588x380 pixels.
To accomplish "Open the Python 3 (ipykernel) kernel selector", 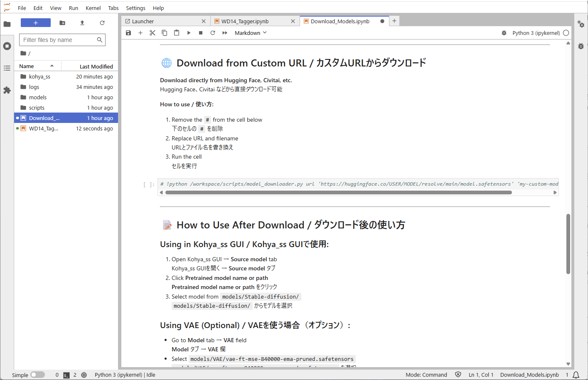I will coord(536,33).
